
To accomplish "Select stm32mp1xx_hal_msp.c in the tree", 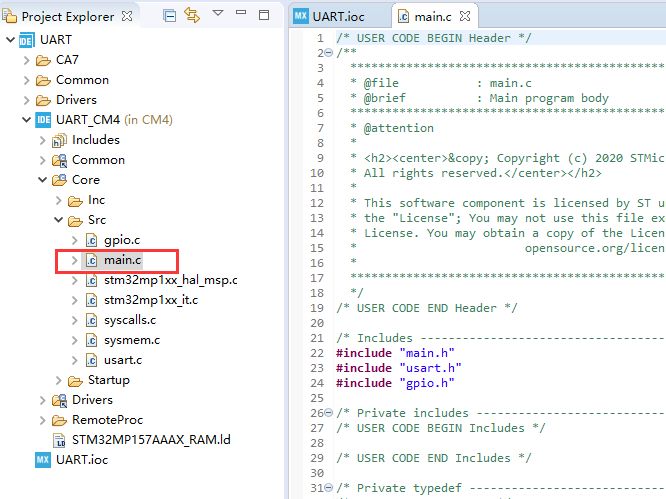I will click(171, 280).
